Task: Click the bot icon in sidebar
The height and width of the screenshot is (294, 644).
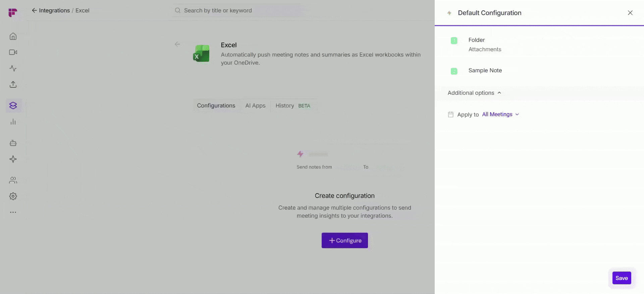Action: pos(13,143)
